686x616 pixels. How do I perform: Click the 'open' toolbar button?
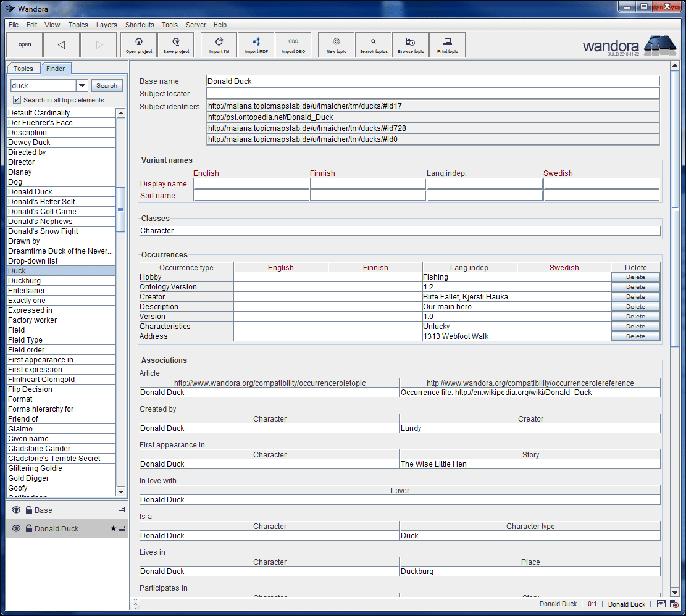tap(25, 44)
